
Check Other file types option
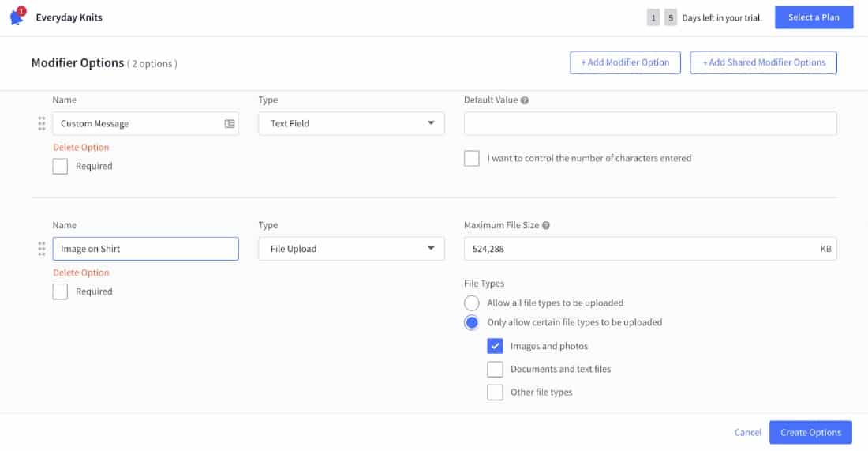tap(495, 393)
